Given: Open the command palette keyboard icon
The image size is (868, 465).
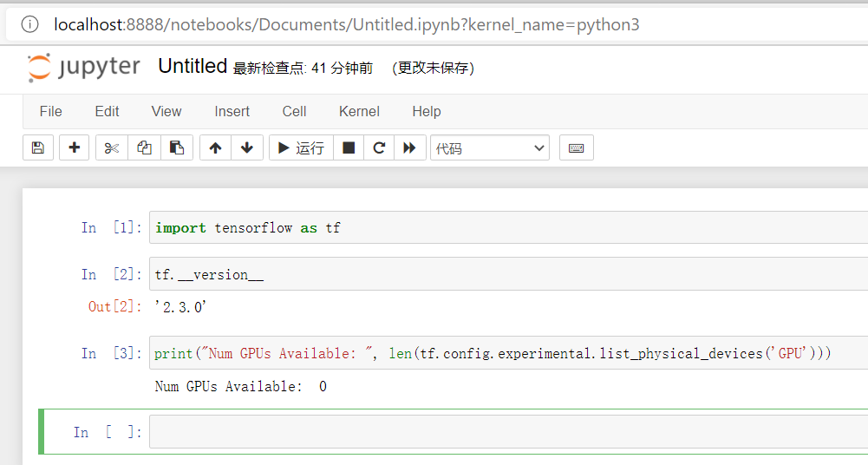Looking at the screenshot, I should point(577,147).
